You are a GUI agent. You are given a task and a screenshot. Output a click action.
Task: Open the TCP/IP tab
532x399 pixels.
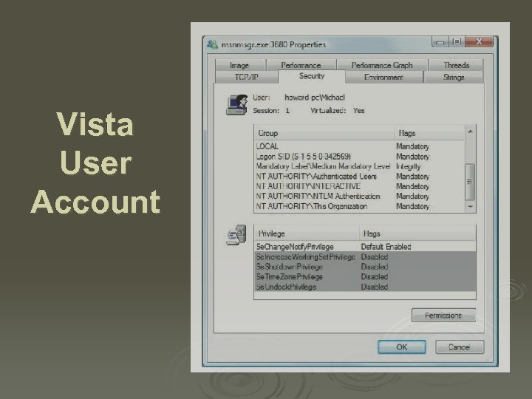pos(246,77)
